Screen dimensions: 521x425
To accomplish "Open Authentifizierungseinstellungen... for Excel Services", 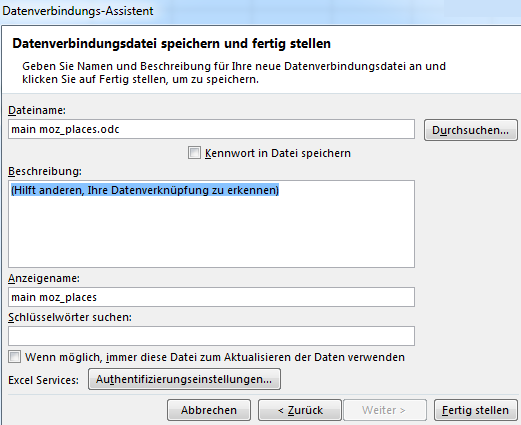I will tap(184, 379).
